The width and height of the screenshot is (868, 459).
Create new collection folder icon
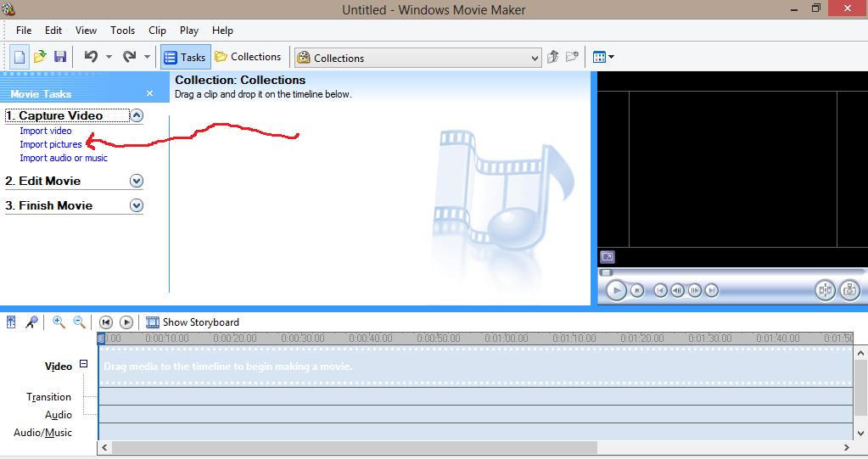pyautogui.click(x=572, y=57)
